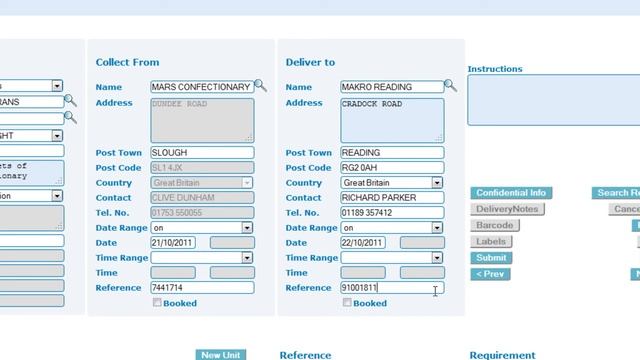Open search magnifier beside Deliver to name

450,86
